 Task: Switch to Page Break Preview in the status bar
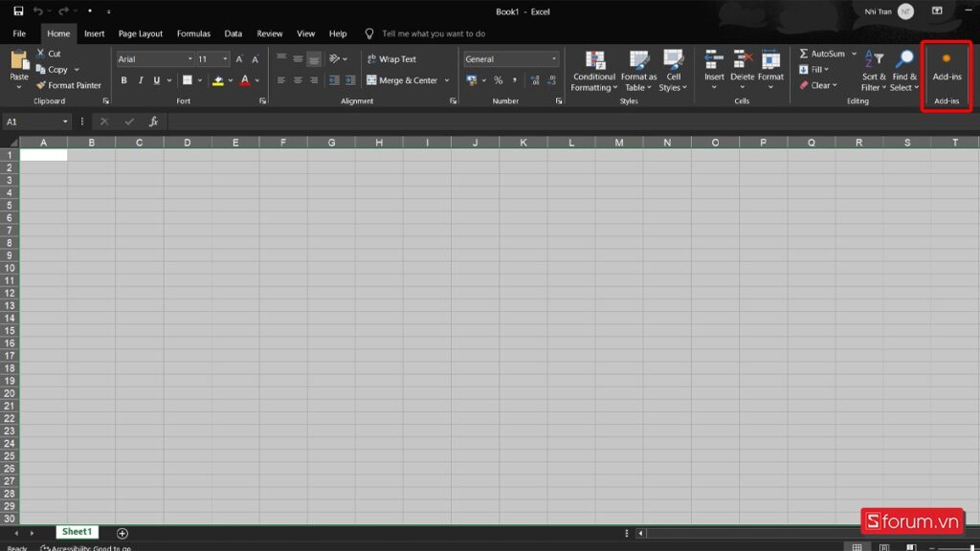[x=911, y=547]
